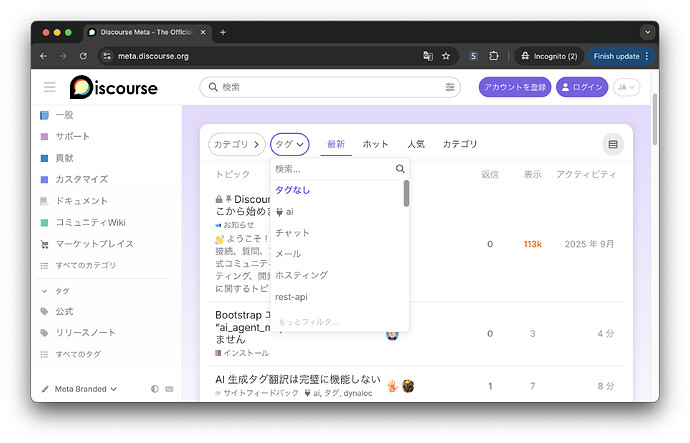
Task: Click the マーケットプレイス cart icon
Action: (x=44, y=244)
